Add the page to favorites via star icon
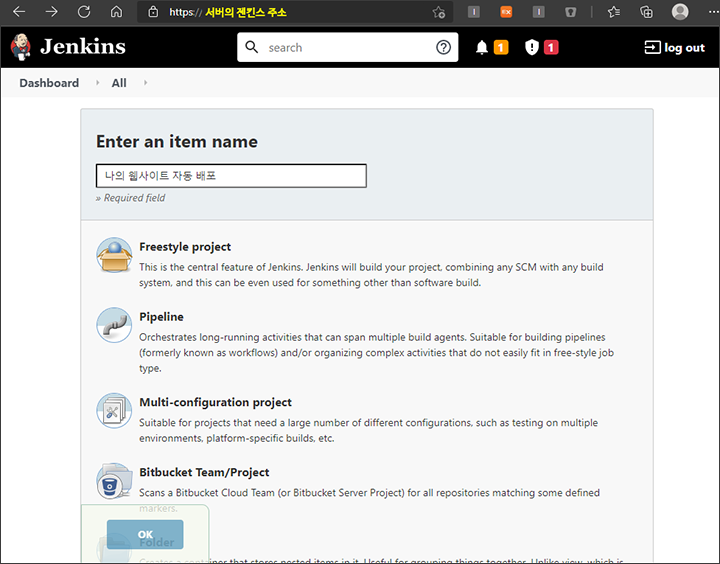Image resolution: width=720 pixels, height=564 pixels. point(439,12)
